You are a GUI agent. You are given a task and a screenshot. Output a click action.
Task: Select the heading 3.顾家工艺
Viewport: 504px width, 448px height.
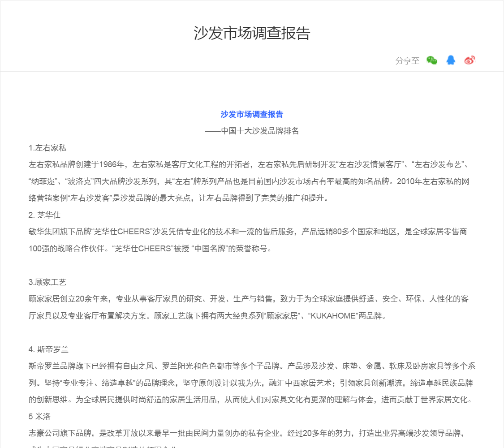(47, 282)
